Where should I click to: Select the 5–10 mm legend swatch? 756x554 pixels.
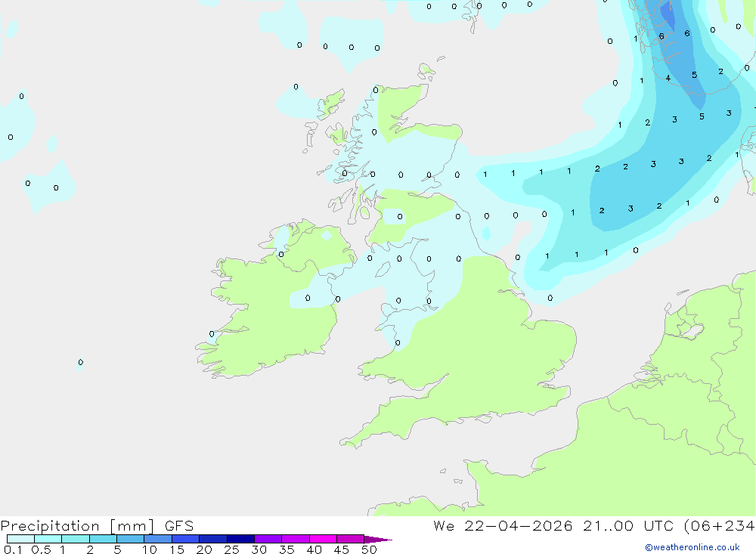point(130,539)
